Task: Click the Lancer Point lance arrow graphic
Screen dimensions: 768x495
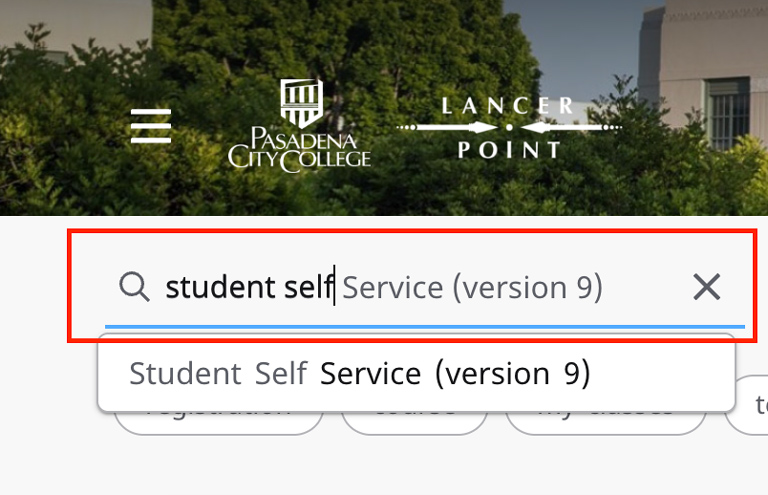Action: tap(509, 128)
